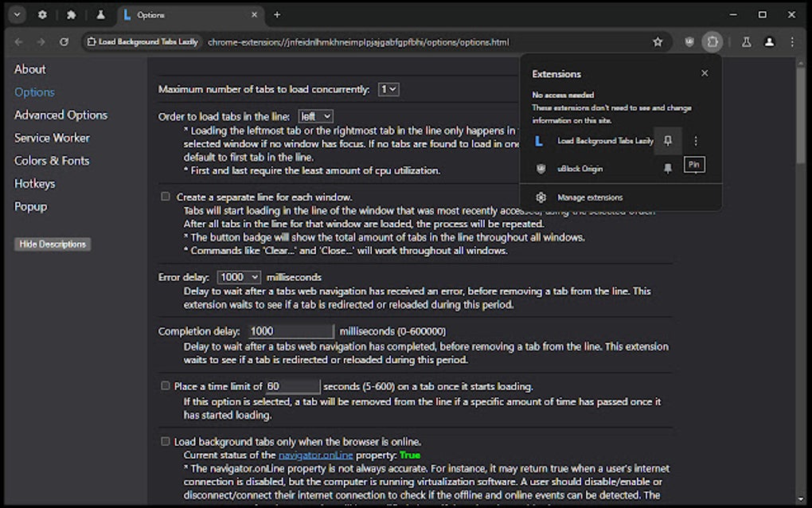Open the three-dot Chrome menu

pos(792,41)
